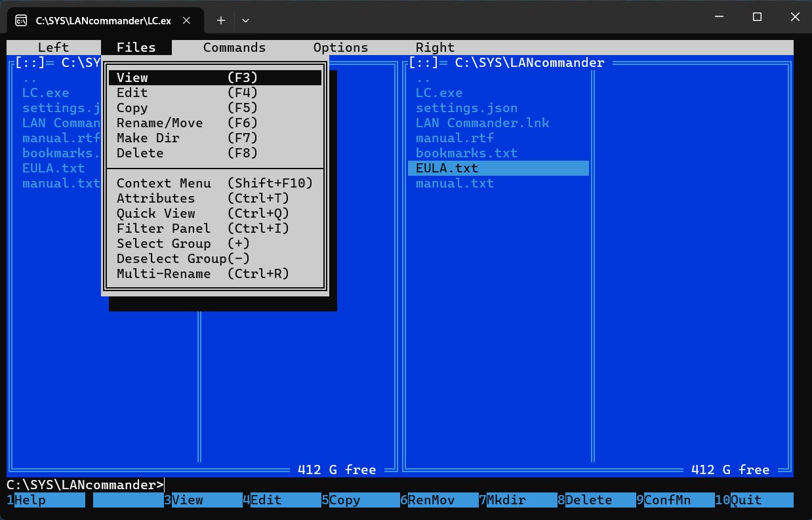Select LAN Commander.lnk in right panel
Viewport: 812px width, 520px height.
coord(482,123)
